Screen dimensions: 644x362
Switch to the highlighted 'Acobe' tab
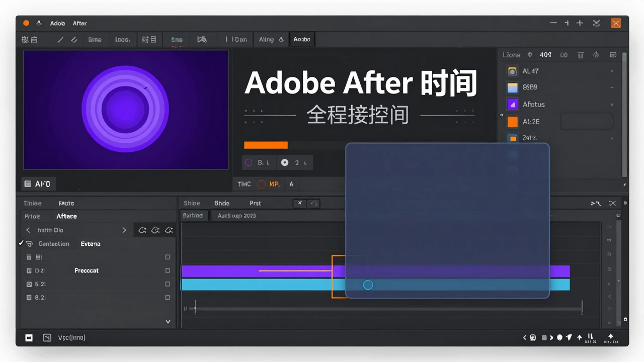(x=302, y=39)
